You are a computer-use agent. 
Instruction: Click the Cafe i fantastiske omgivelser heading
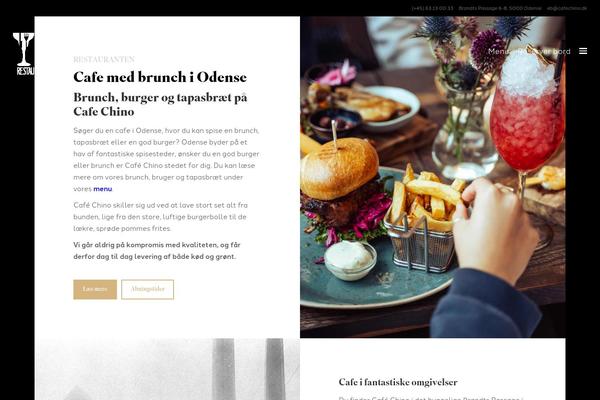click(x=398, y=382)
